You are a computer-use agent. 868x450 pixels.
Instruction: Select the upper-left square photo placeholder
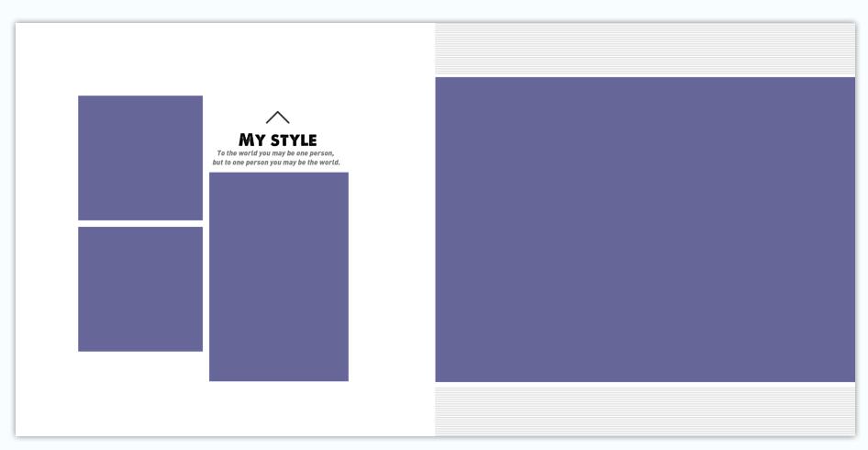[140, 158]
